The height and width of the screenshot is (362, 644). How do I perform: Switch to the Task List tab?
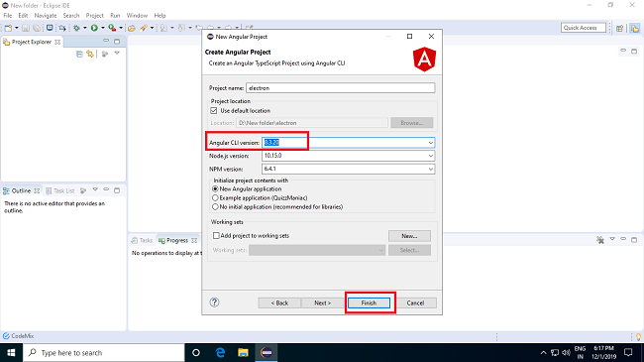point(60,190)
